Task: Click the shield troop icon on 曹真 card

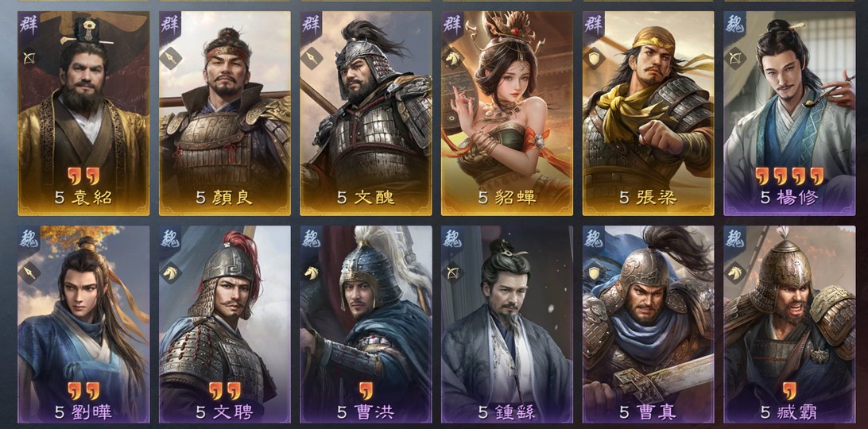Action: 595,272
